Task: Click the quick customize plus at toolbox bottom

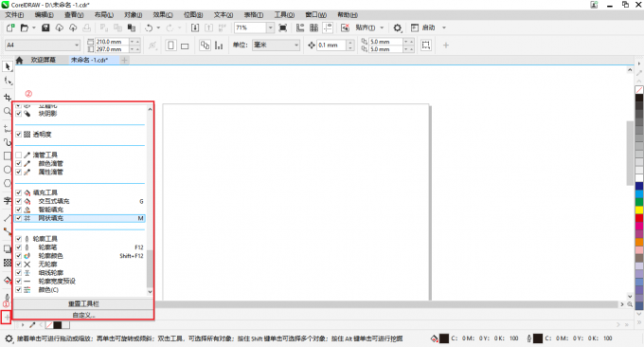Action: [7, 318]
